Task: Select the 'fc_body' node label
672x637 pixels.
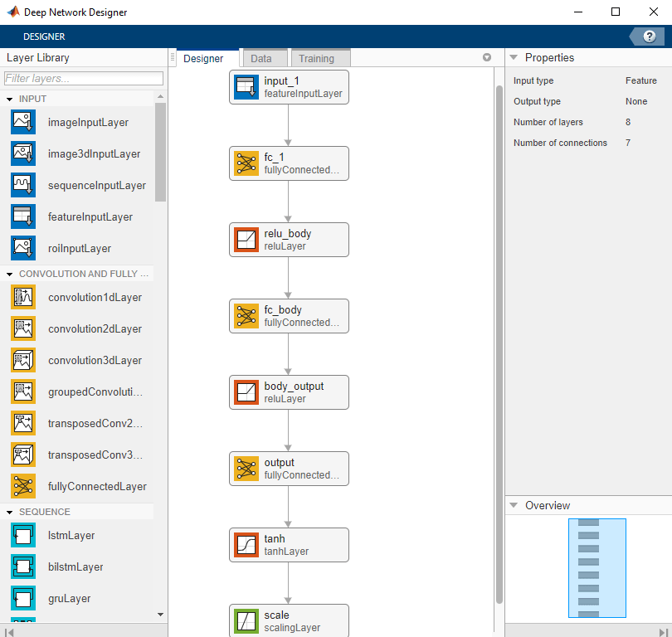Action: [283, 309]
